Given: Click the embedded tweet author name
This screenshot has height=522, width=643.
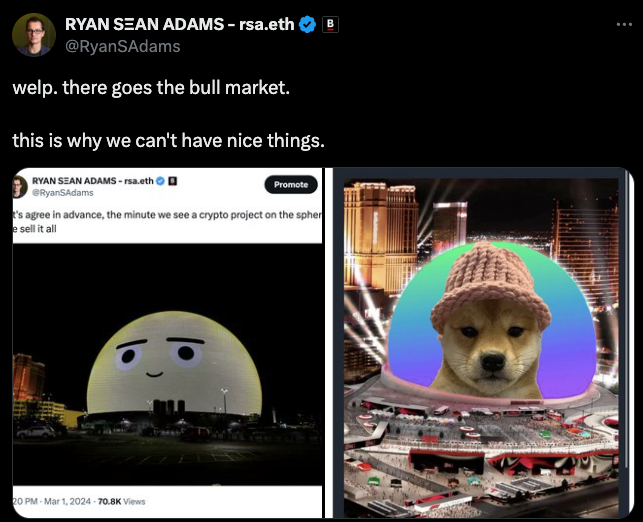Looking at the screenshot, I should coord(93,181).
